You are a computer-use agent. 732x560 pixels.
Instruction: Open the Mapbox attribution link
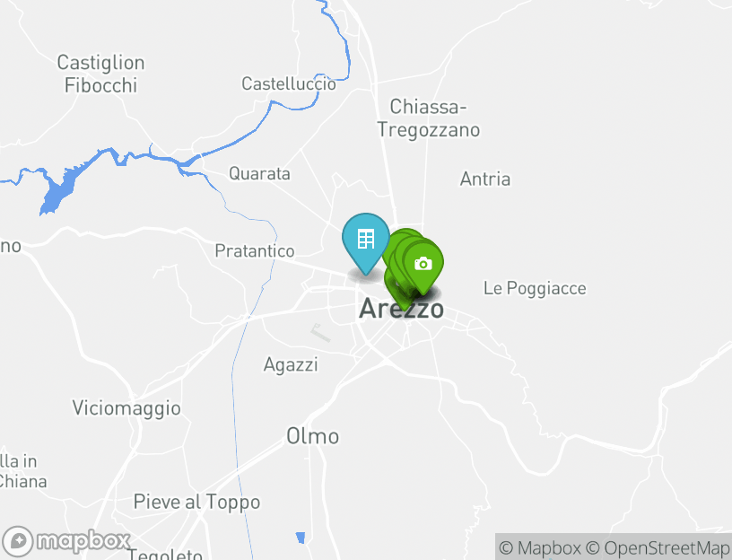(540, 547)
